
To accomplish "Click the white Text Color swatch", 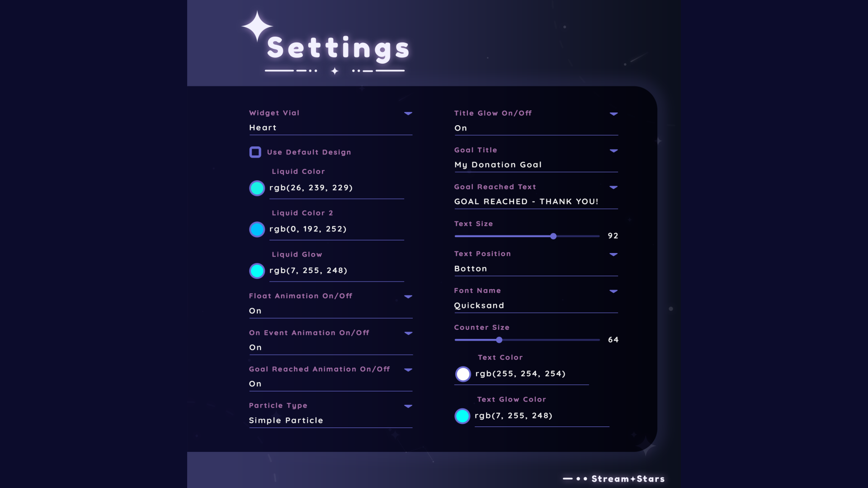I will pyautogui.click(x=462, y=374).
